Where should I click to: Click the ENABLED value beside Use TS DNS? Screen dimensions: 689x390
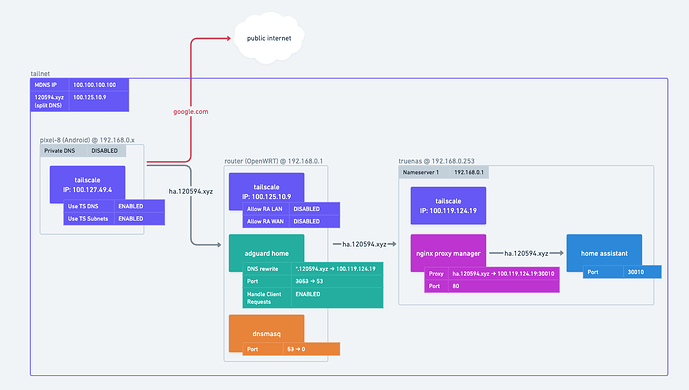tap(139, 206)
